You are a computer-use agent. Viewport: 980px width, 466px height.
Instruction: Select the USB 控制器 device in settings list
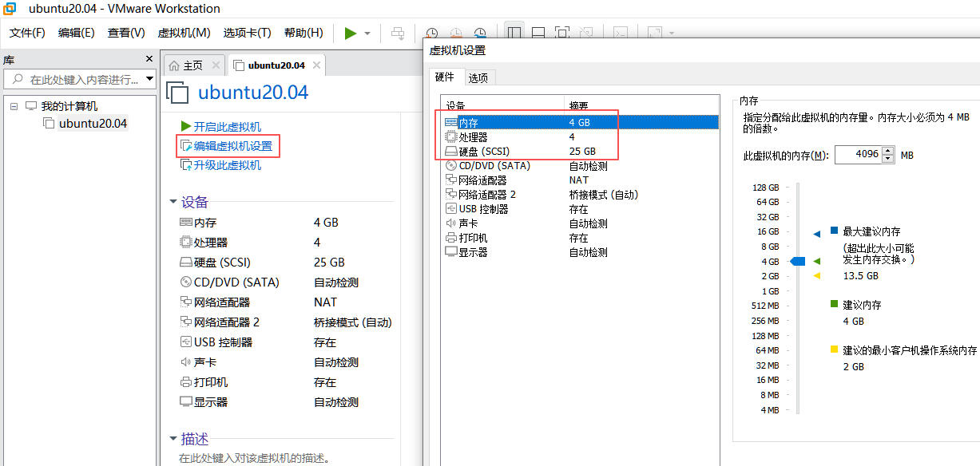[x=483, y=209]
